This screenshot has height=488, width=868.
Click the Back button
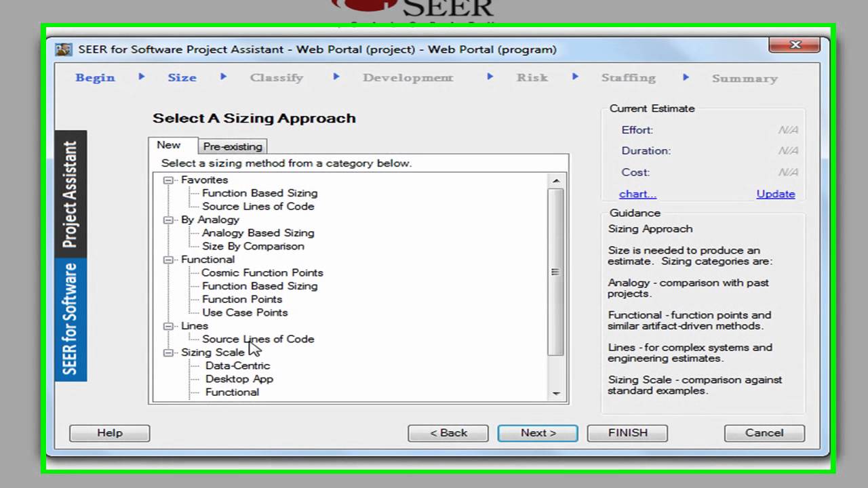click(x=448, y=433)
